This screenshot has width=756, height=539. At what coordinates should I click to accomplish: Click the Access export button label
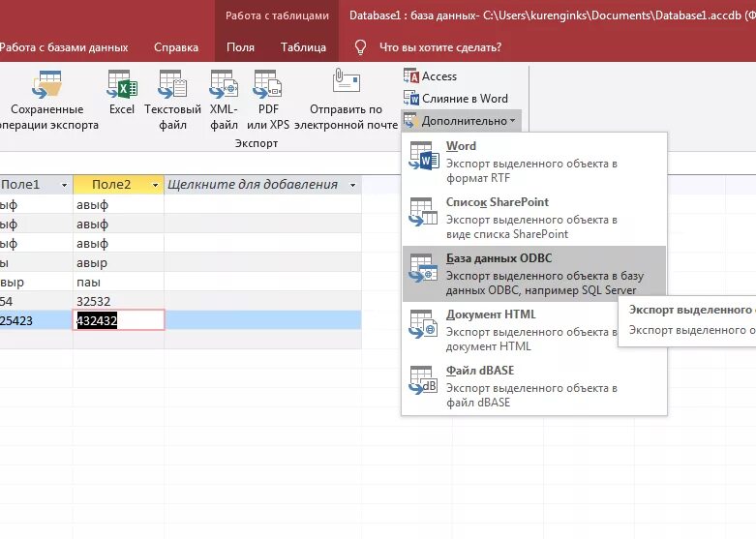[x=439, y=76]
